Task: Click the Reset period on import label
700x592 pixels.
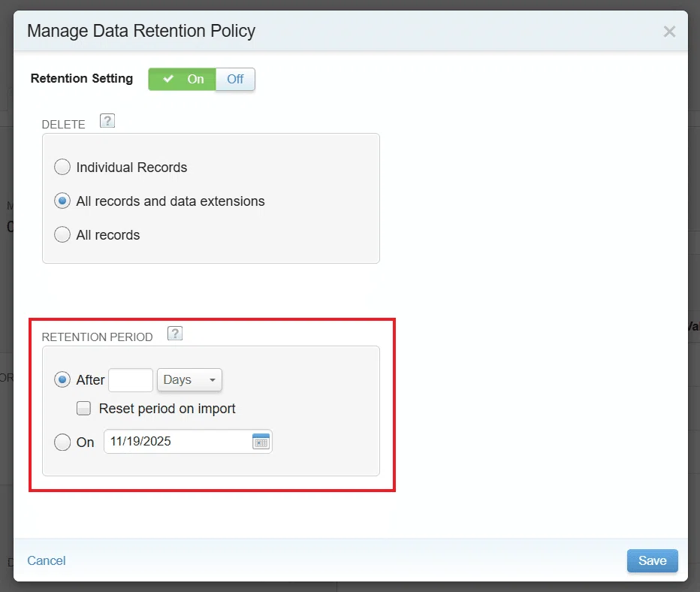Action: (x=167, y=409)
